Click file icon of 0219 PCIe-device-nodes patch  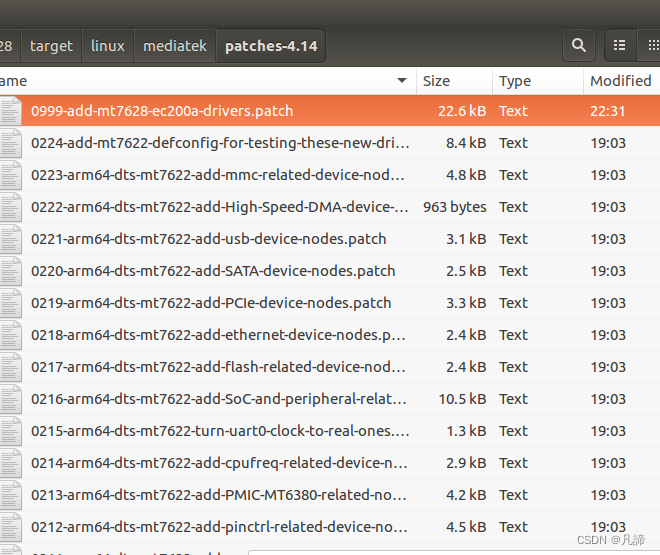point(10,303)
